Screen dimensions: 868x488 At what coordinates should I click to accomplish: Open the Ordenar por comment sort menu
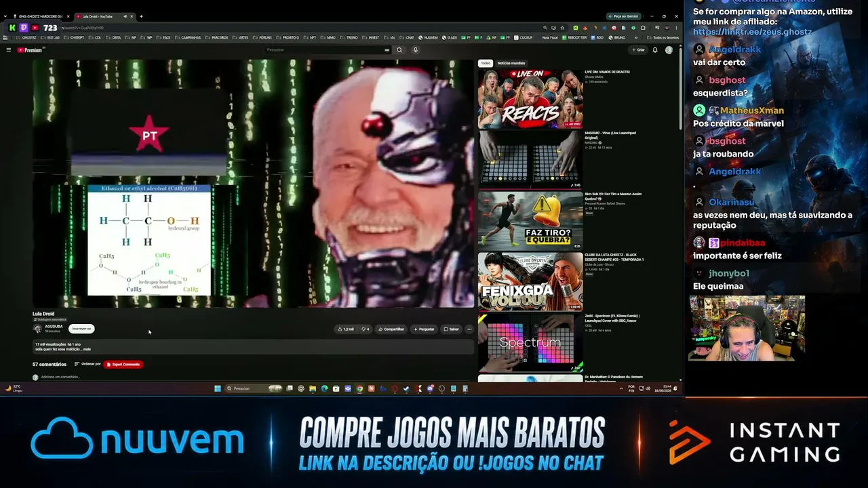click(x=87, y=364)
